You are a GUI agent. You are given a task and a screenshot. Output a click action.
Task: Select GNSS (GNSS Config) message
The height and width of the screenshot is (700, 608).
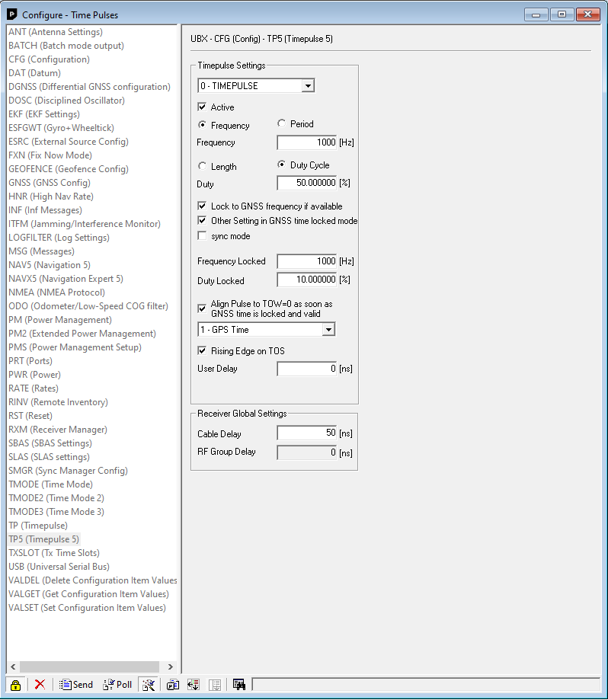(50, 183)
